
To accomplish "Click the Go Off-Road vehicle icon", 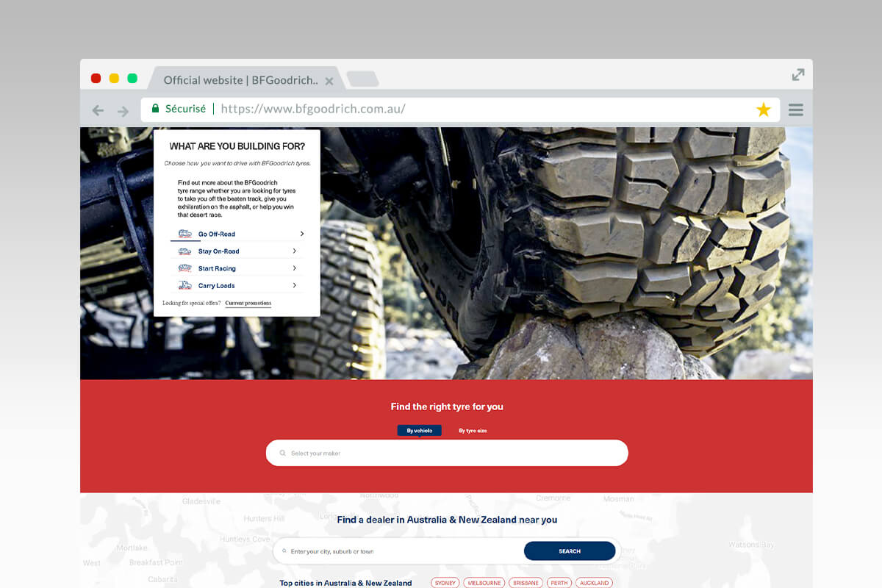I will [x=184, y=234].
